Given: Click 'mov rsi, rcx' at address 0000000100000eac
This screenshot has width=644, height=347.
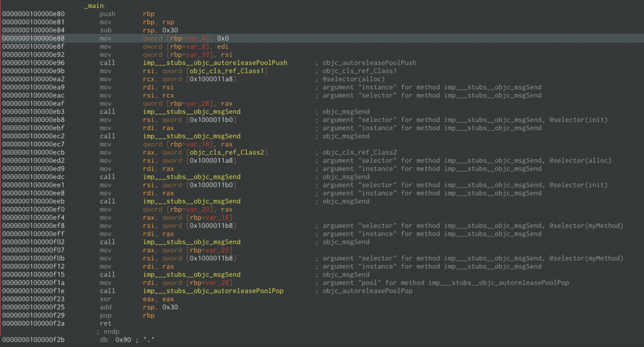Looking at the screenshot, I should (137, 95).
